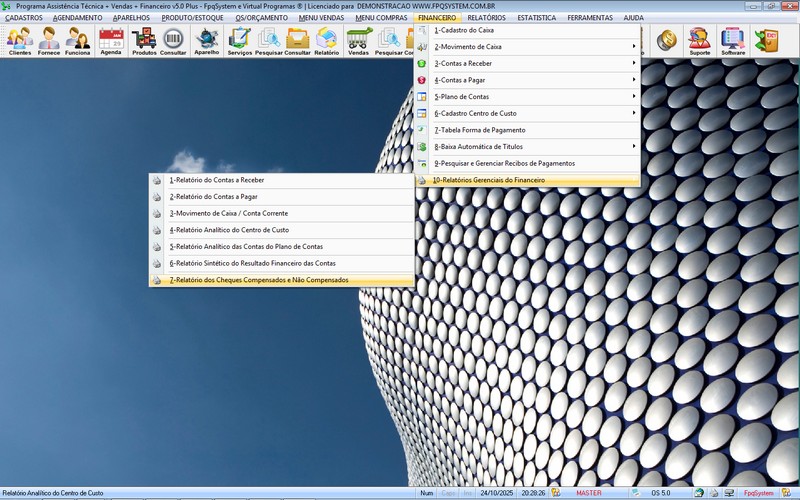Choose 6-Relatório Sintético do Resultado Financeiro

[x=282, y=263]
